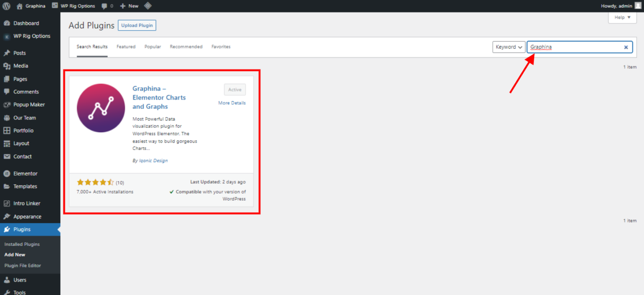Expand the Help panel
Screen dimensions: 644x295
pos(622,17)
